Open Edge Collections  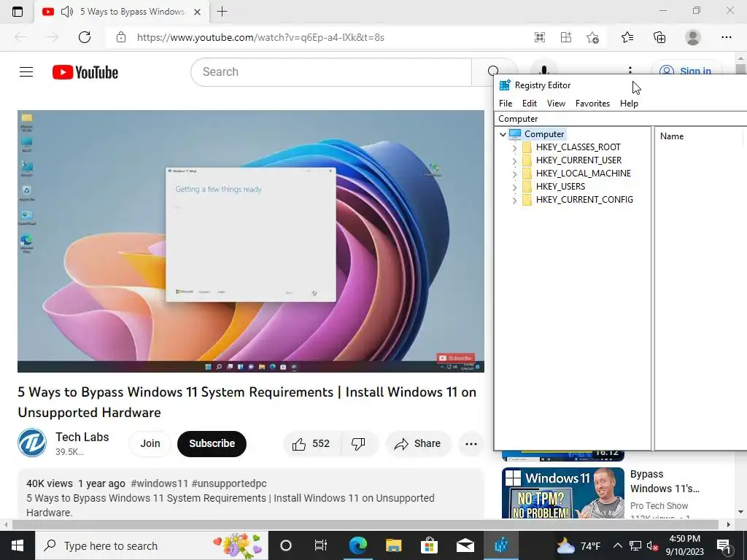(659, 37)
